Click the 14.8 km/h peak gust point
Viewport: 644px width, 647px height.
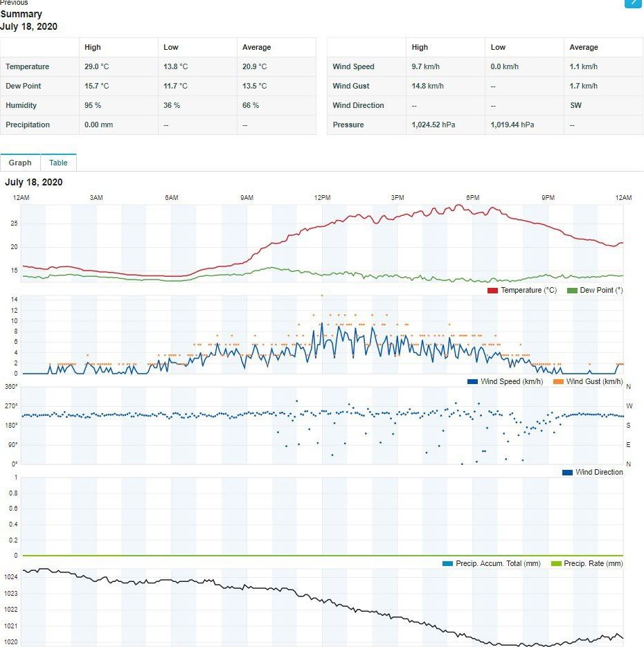pyautogui.click(x=322, y=295)
